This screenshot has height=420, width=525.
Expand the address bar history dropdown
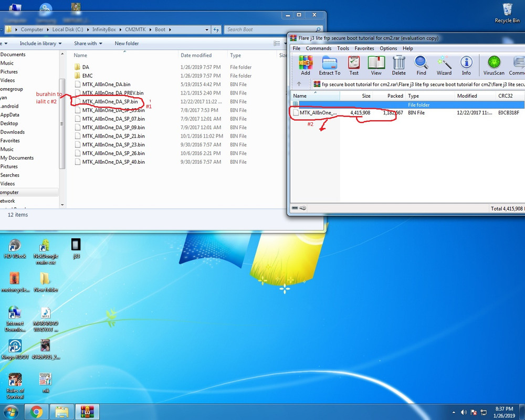pos(207,29)
